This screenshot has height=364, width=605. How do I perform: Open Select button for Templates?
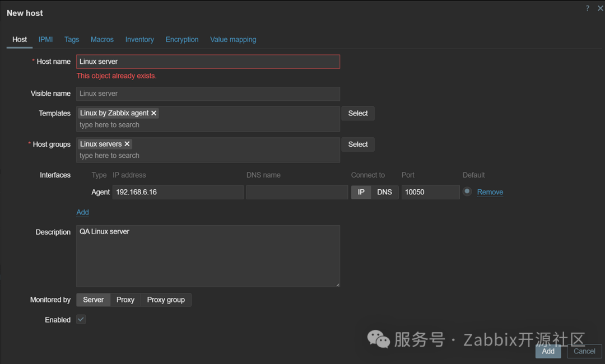pyautogui.click(x=357, y=113)
